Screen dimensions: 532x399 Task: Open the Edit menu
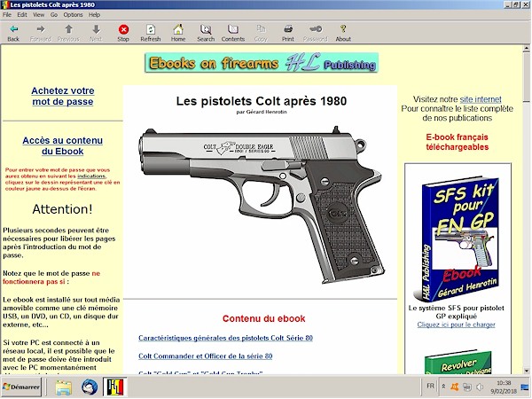[x=22, y=15]
